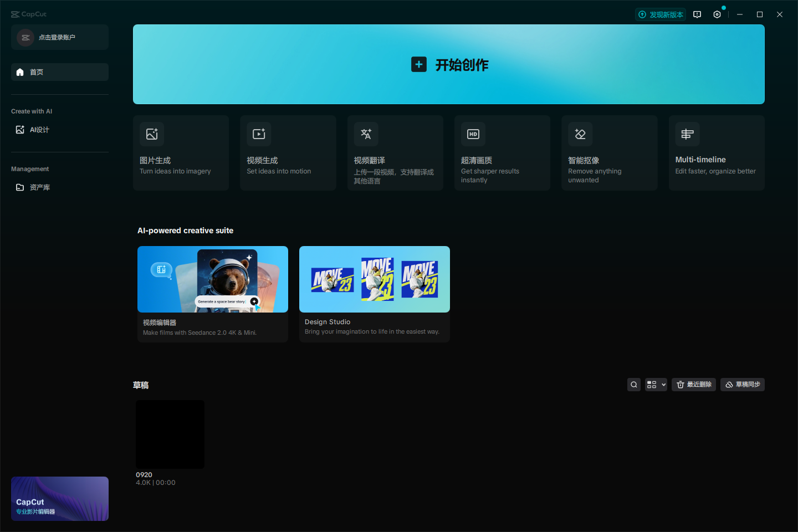Viewport: 798px width, 532px height.
Task: Click the 'Set ideas into motion' text
Action: pos(279,171)
